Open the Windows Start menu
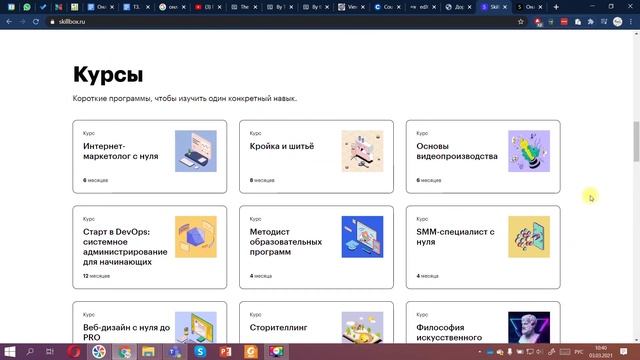The height and width of the screenshot is (360, 640). 10,352
